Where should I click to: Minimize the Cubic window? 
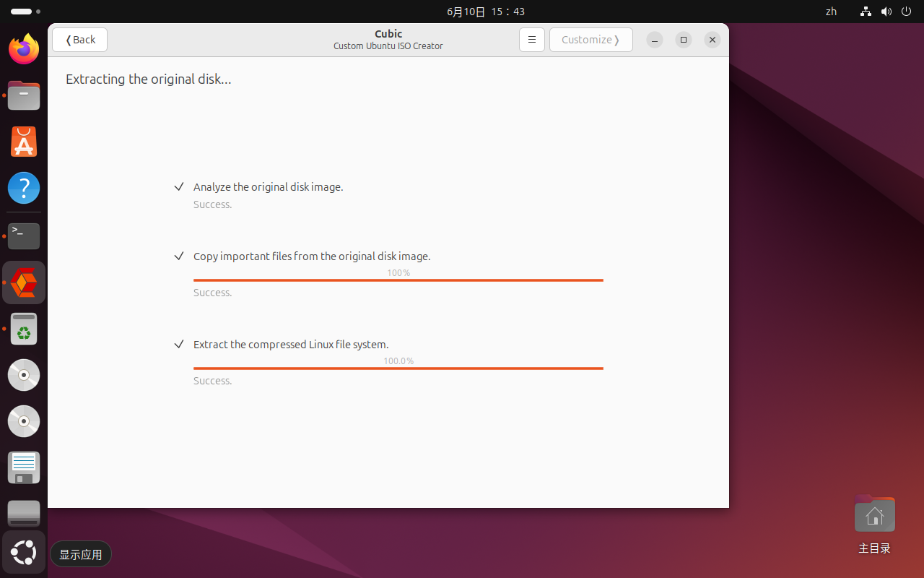click(x=654, y=40)
